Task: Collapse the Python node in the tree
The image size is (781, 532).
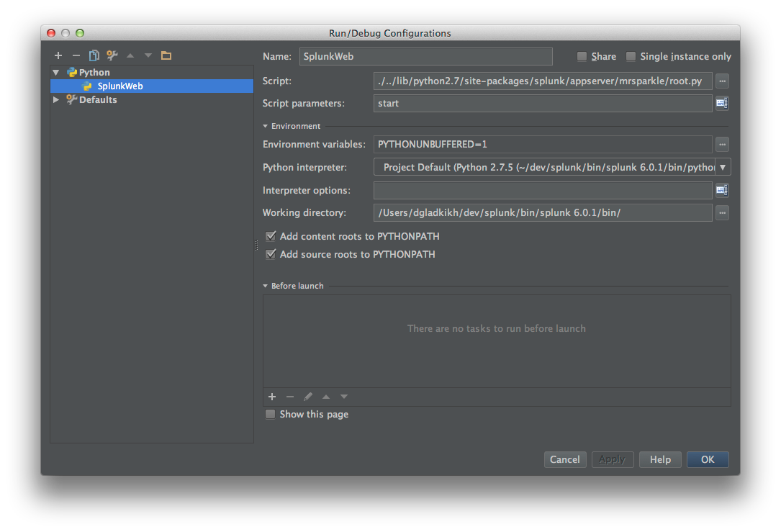Action: [56, 73]
